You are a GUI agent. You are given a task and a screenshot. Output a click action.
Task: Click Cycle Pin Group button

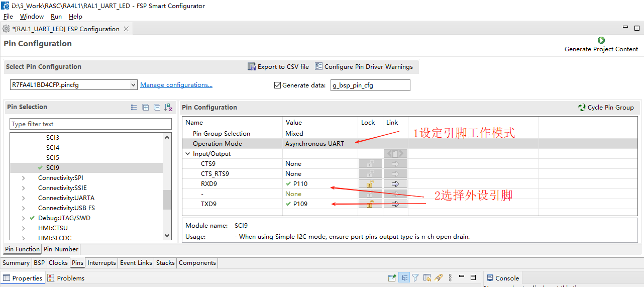[606, 107]
